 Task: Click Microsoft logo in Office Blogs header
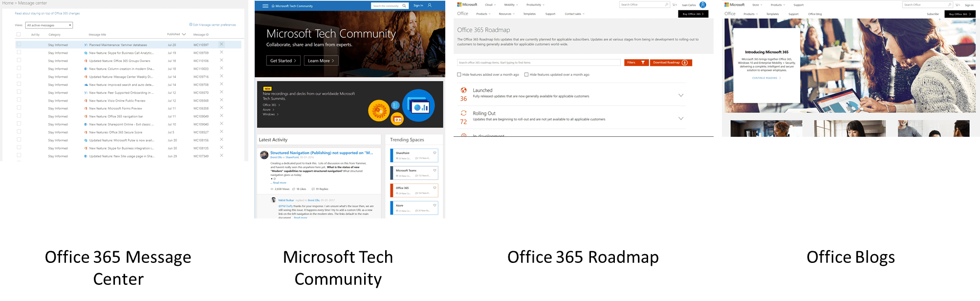pyautogui.click(x=734, y=5)
